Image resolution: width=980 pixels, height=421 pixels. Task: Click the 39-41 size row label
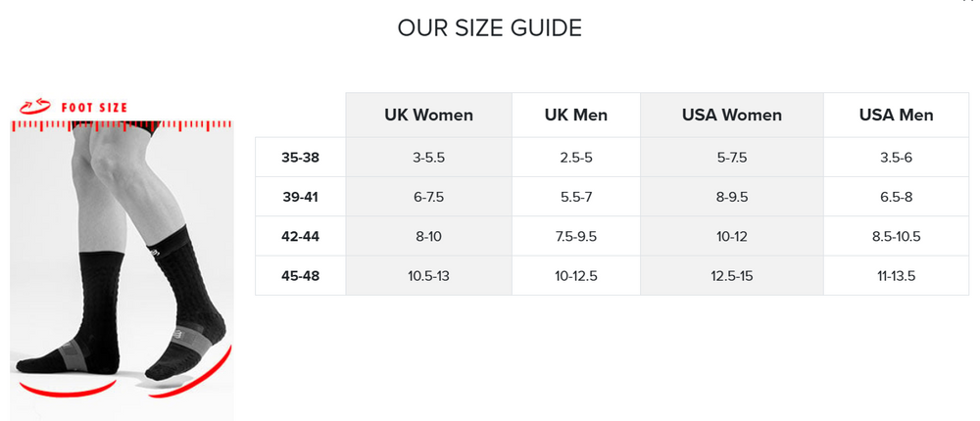point(300,197)
